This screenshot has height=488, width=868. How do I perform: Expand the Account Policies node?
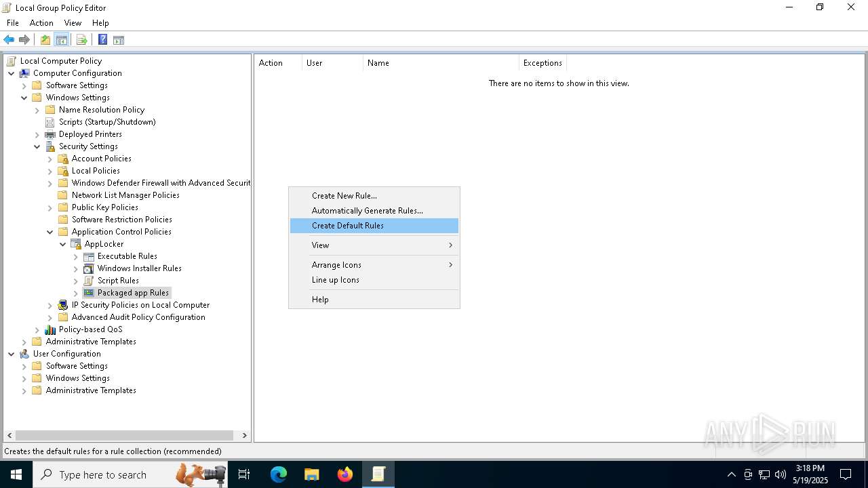tap(50, 159)
